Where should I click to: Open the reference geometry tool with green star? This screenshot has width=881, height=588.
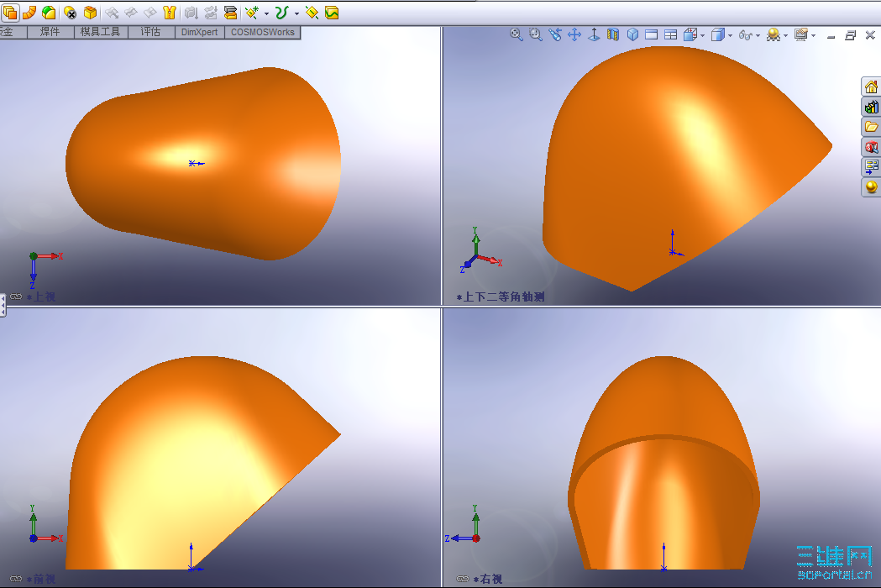252,12
